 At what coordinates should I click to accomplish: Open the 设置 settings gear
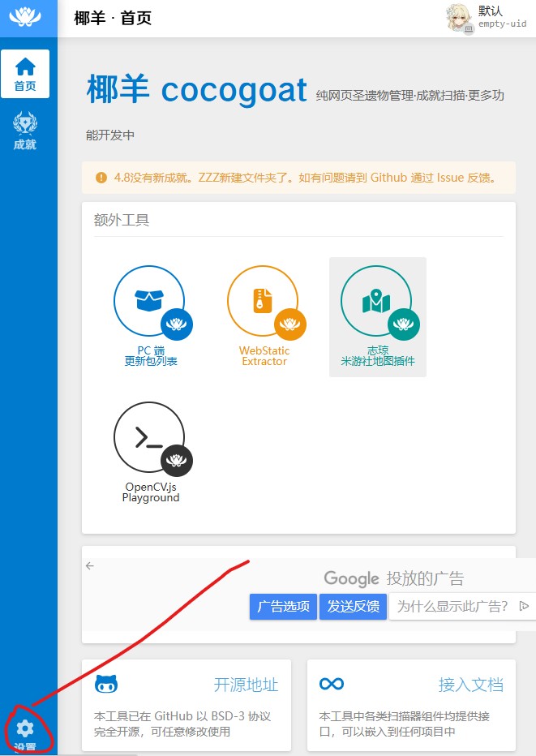tap(25, 735)
